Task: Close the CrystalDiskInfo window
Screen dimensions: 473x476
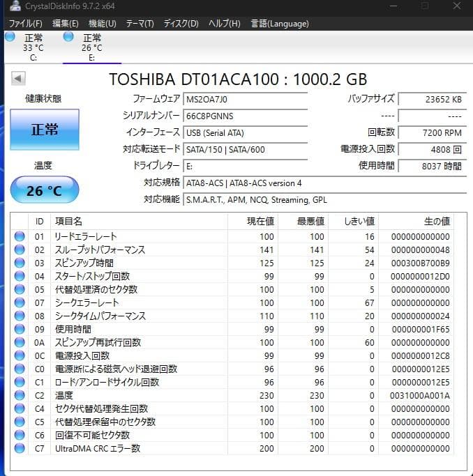Action: pyautogui.click(x=457, y=6)
